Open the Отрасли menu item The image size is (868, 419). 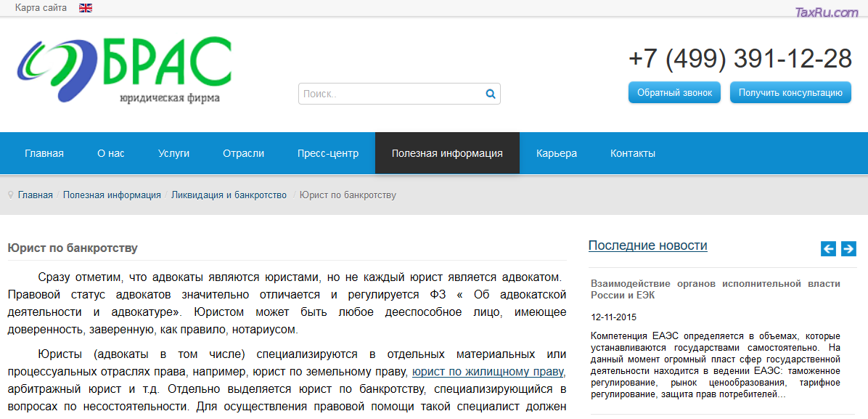pos(243,153)
